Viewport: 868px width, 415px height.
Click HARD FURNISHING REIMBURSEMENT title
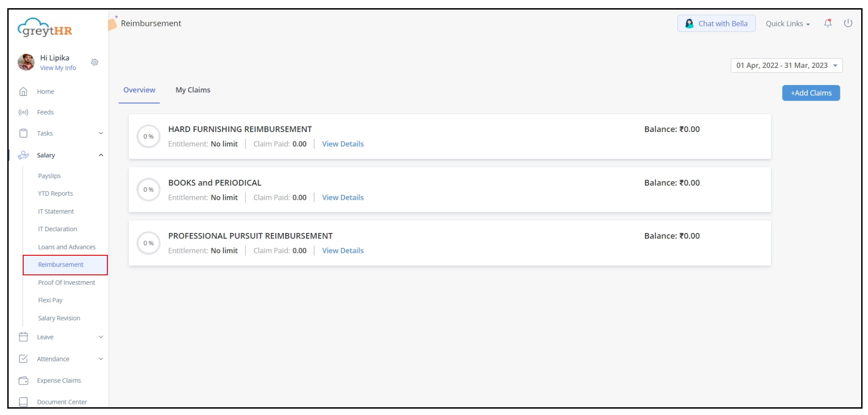click(x=240, y=129)
